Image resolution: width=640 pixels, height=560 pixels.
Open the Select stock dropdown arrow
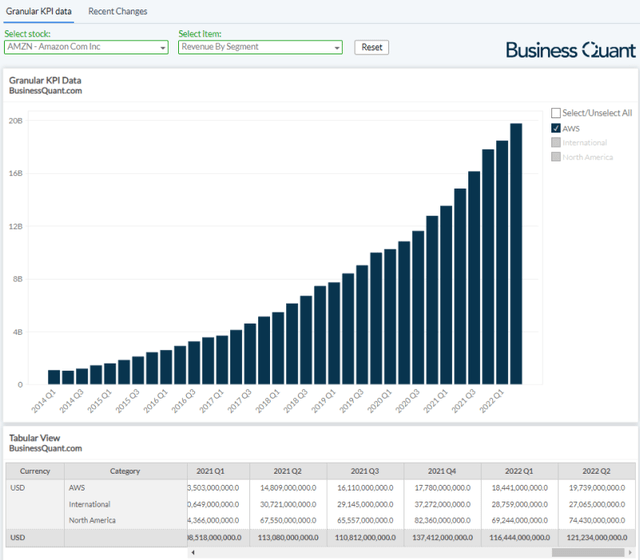[x=163, y=47]
